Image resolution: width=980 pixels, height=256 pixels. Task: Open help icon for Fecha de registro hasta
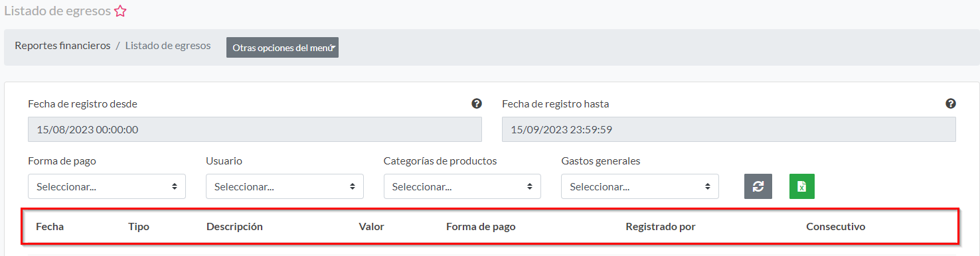click(x=951, y=103)
